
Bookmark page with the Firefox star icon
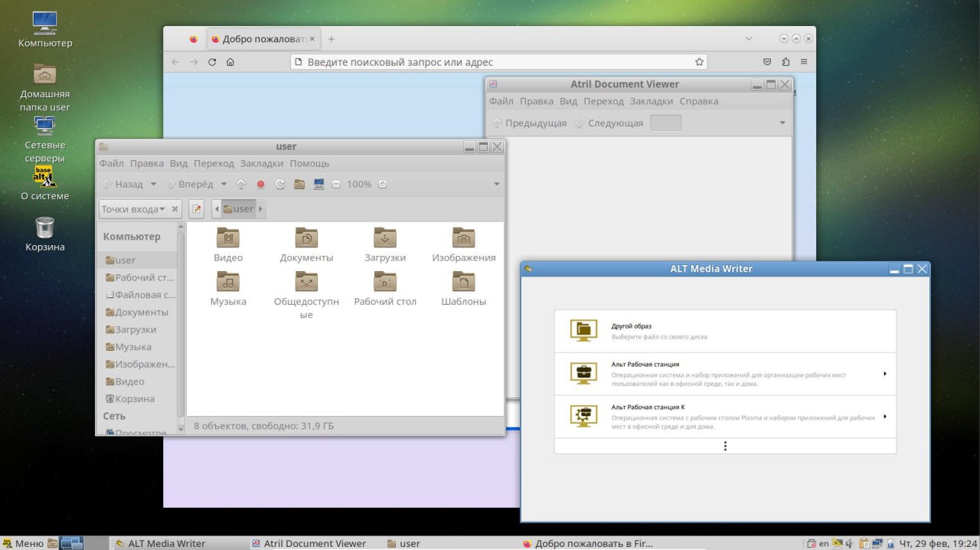[x=699, y=62]
